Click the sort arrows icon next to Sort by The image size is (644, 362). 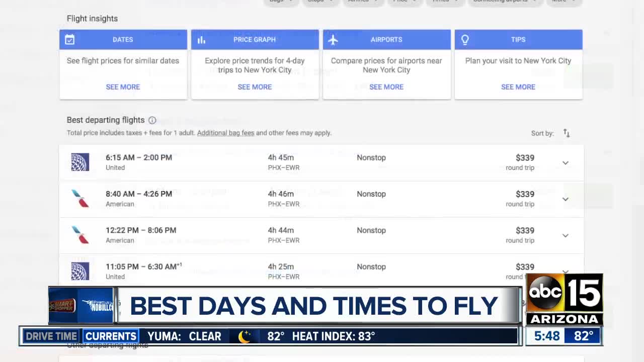tap(567, 133)
